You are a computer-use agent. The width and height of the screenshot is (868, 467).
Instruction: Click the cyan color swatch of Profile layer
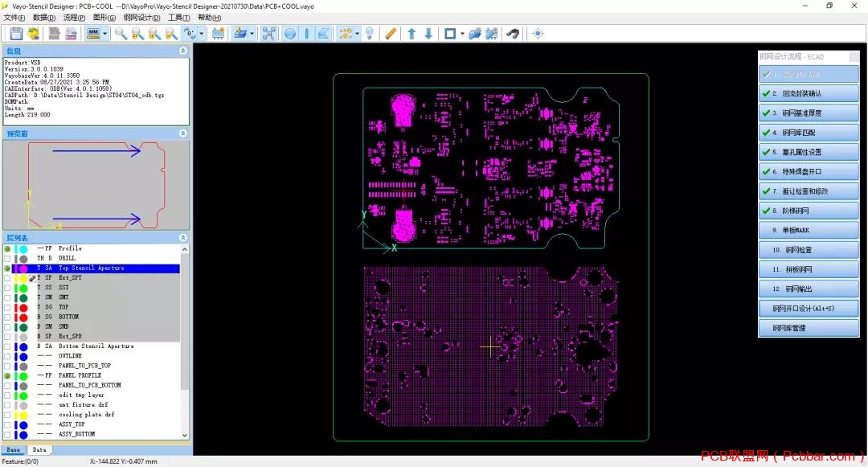(23, 249)
